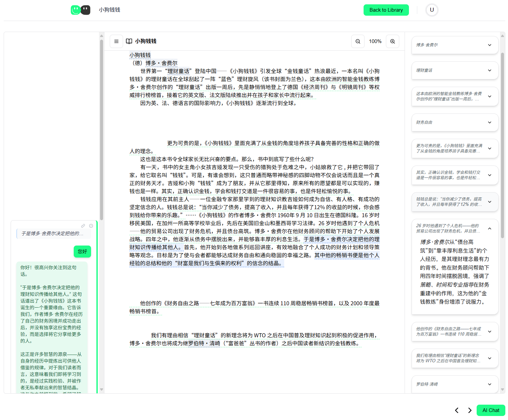Click the sentence 他创作的《财务自由之路
This screenshot has width=508, height=420.
(x=255, y=307)
